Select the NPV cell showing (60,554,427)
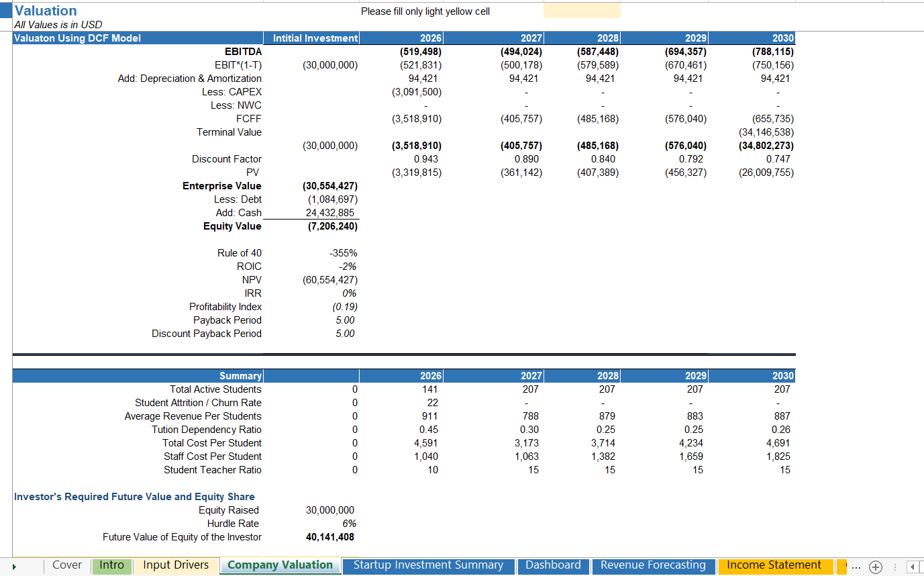 pos(329,280)
